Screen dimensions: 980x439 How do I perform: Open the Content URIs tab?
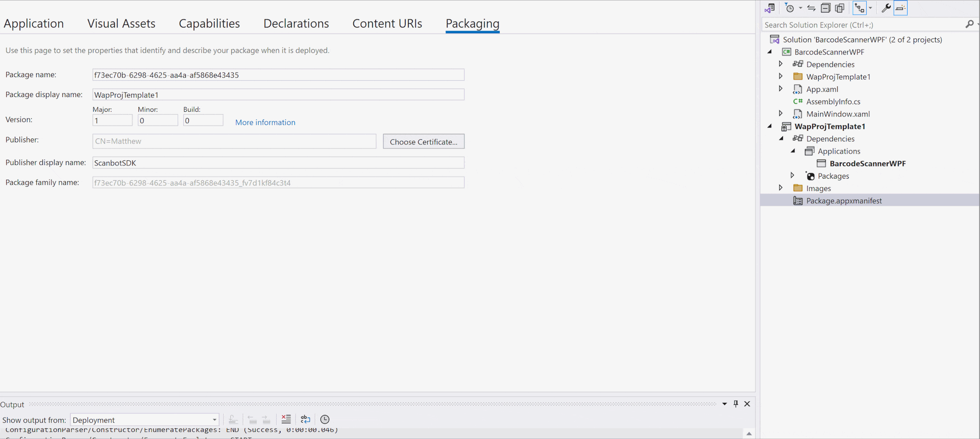(387, 23)
